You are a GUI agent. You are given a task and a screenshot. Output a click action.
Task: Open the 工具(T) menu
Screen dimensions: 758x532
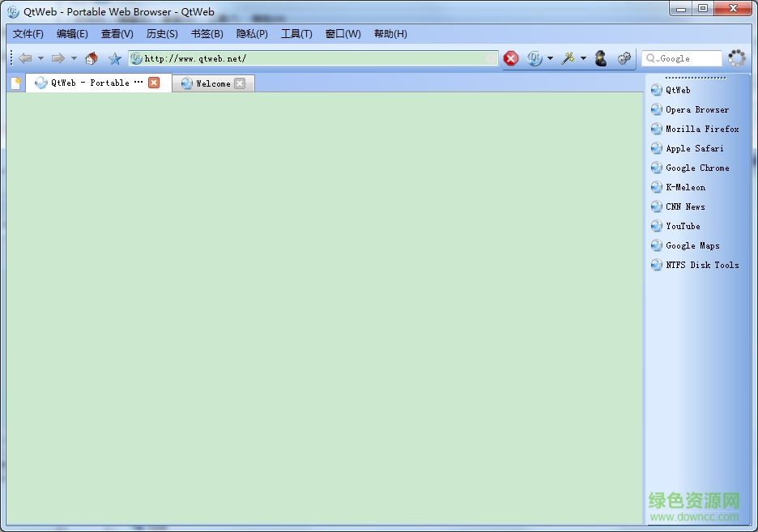click(x=296, y=33)
